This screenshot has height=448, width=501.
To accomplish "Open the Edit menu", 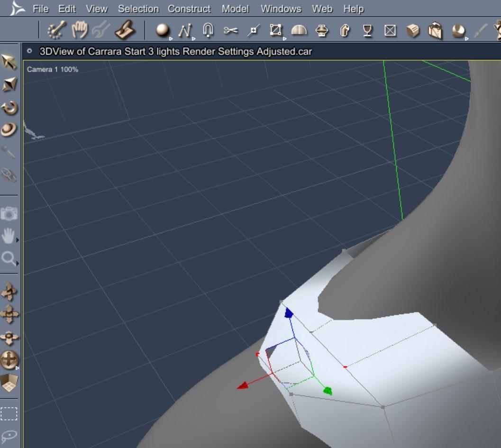I will click(67, 9).
